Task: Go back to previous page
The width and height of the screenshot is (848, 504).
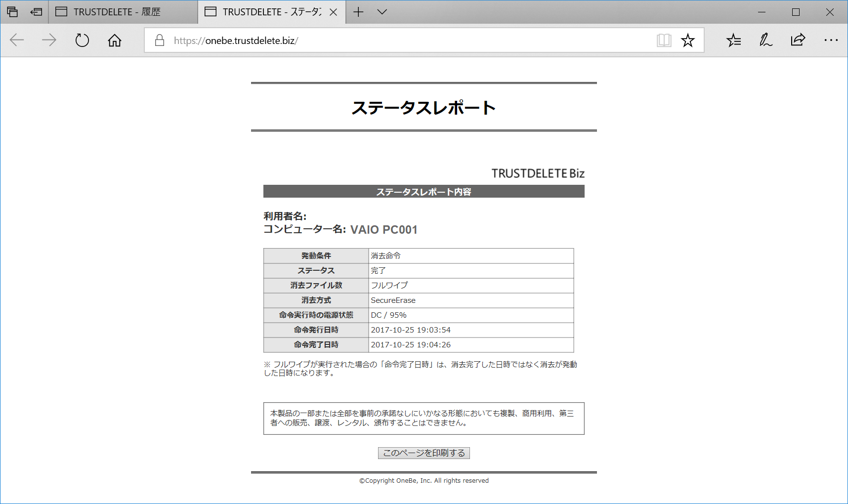Action: click(17, 40)
